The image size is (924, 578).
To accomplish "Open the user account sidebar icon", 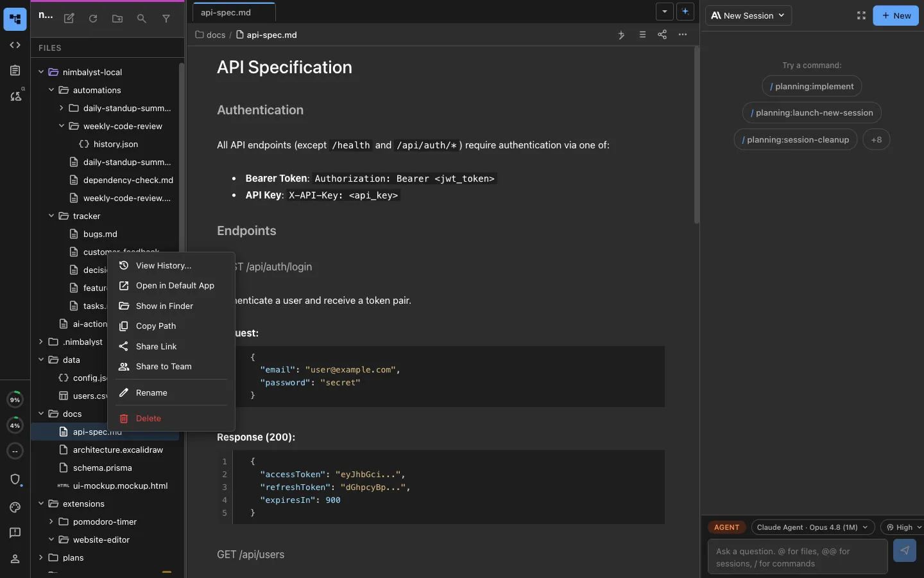I will 15,559.
